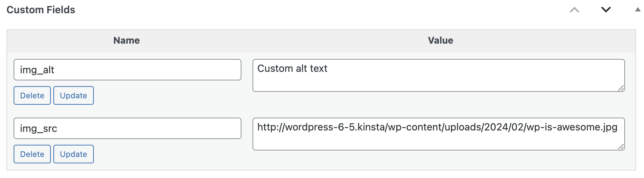Click the Custom alt text value box
Screen dimensions: 644x178
[438, 75]
